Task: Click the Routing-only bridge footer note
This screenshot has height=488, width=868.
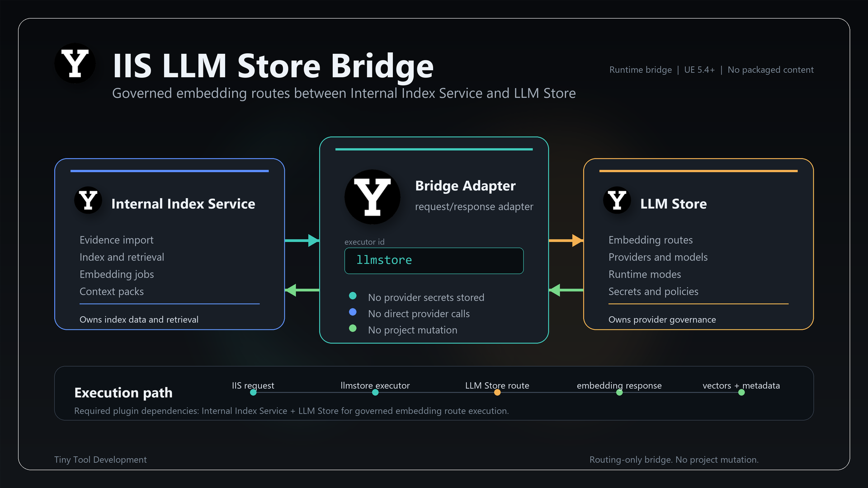Action: (x=674, y=460)
